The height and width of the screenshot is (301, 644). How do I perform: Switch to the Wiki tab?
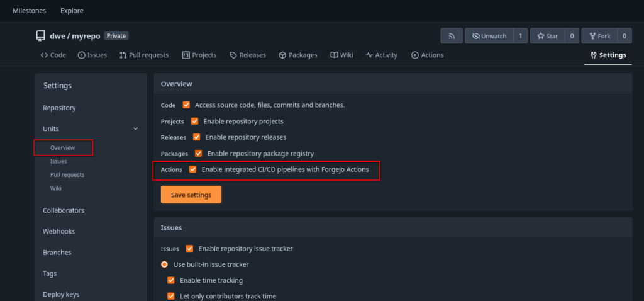341,55
